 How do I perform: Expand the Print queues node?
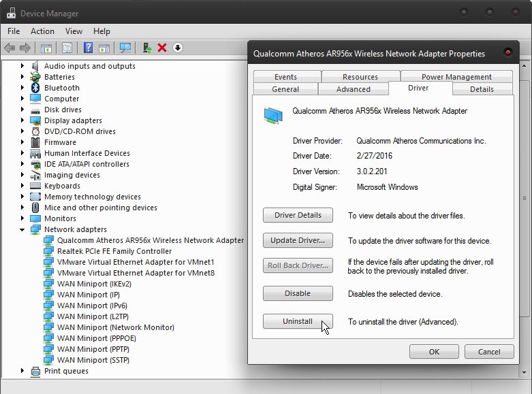(x=22, y=371)
